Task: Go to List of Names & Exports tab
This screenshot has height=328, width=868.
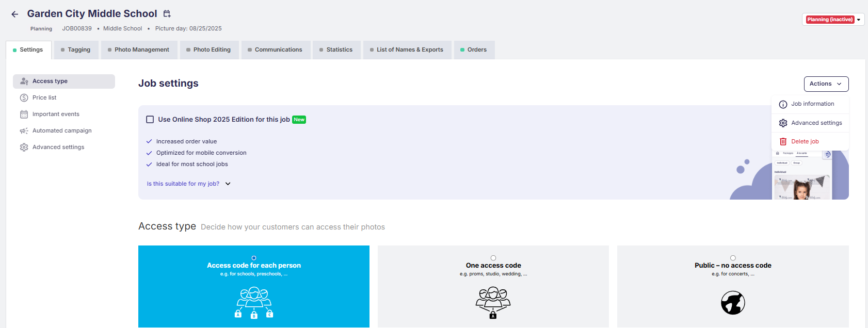Action: 407,50
